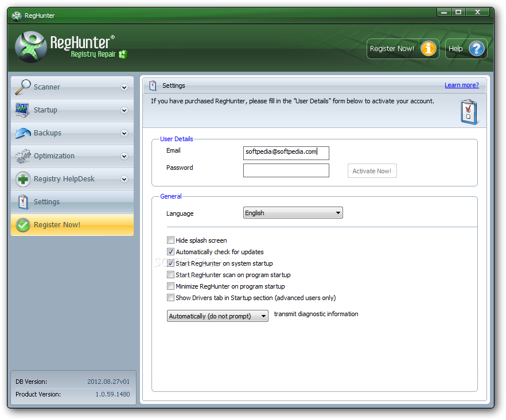Click the Help header button

466,49
